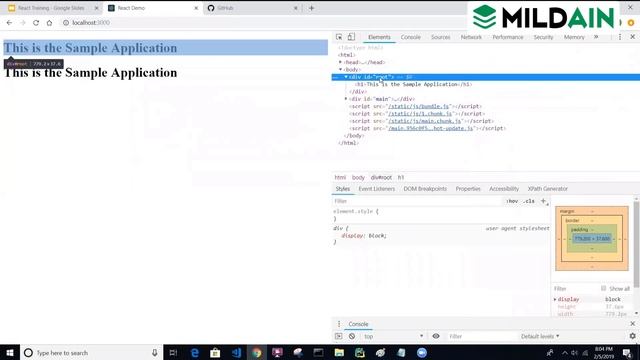Open the Sources tab
The image size is (640, 360).
tap(440, 37)
